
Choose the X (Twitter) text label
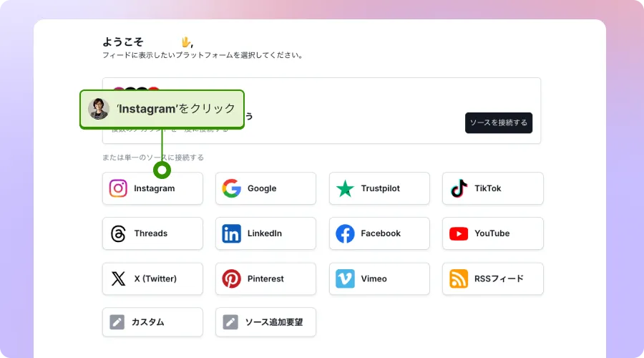pos(155,279)
